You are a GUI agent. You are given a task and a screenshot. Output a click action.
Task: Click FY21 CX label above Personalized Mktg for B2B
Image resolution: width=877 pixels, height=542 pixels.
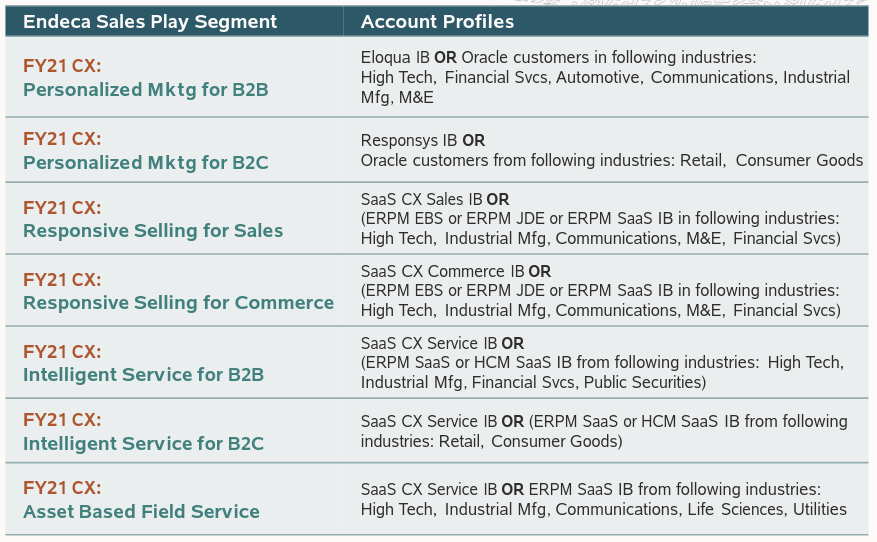[x=62, y=66]
